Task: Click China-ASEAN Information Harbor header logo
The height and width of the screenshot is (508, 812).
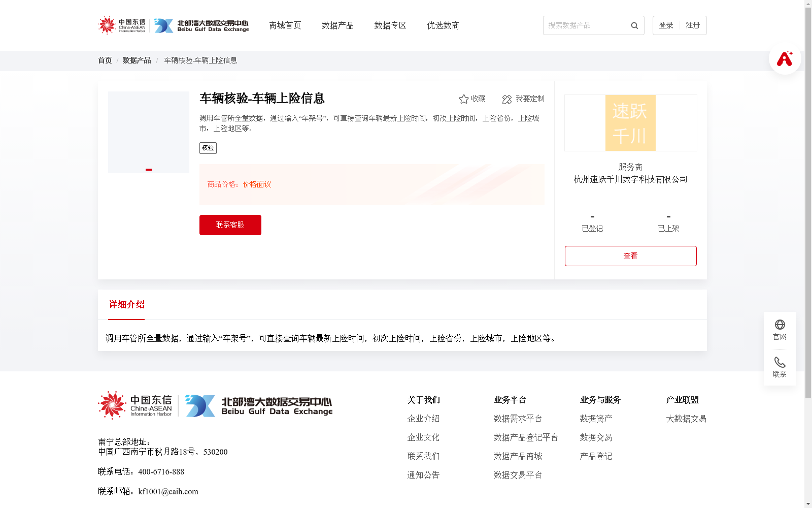Action: [x=122, y=25]
